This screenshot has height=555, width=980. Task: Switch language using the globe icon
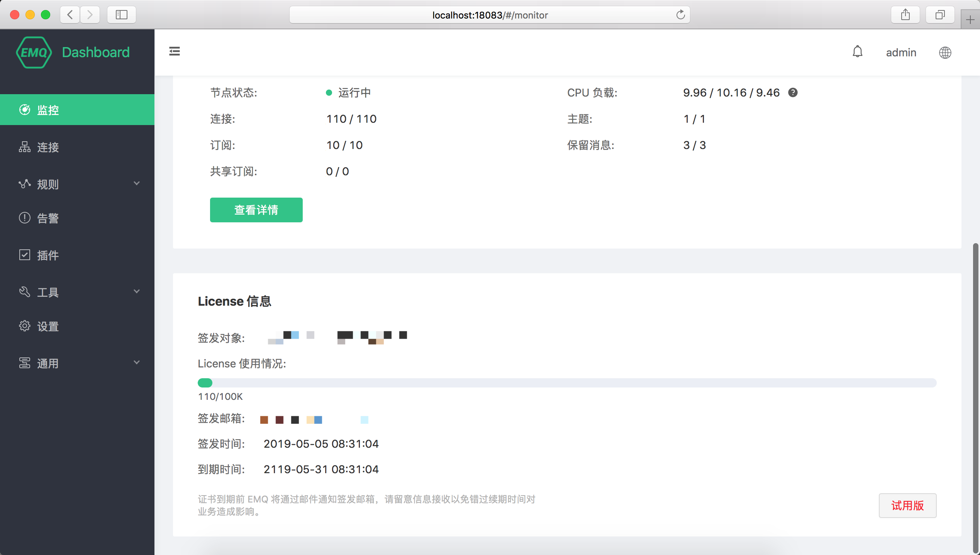click(945, 52)
